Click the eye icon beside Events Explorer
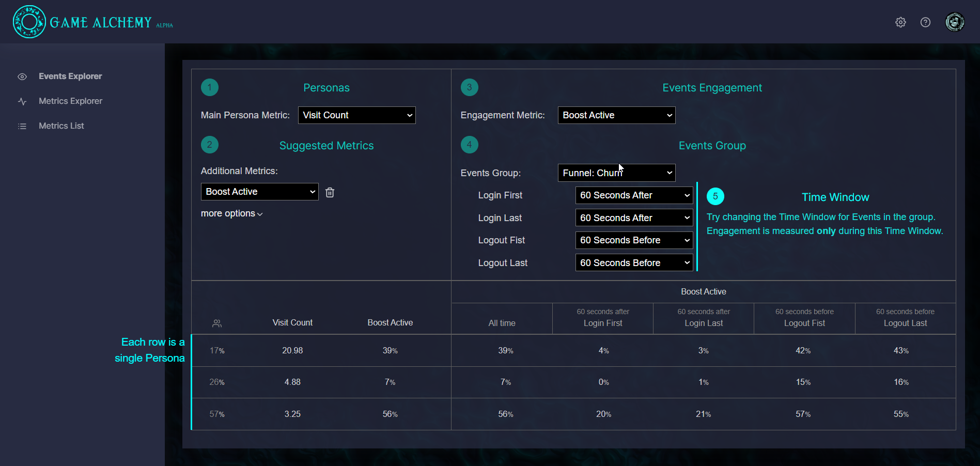 pos(22,76)
